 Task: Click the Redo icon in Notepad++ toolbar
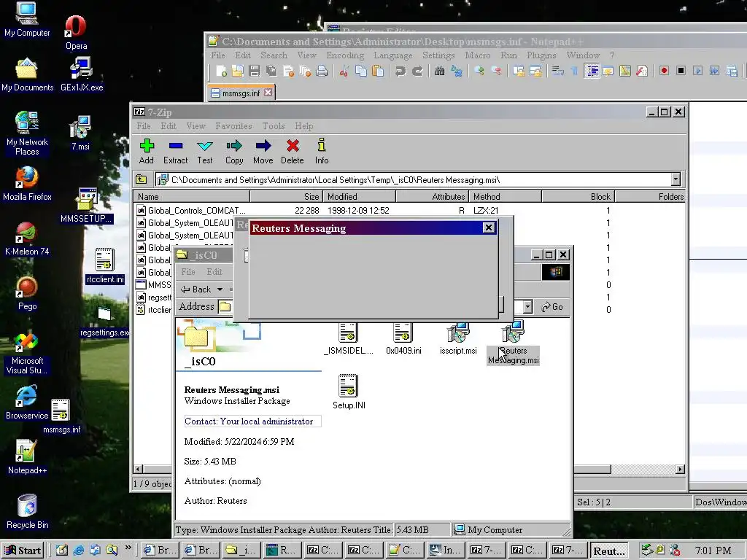[x=417, y=71]
